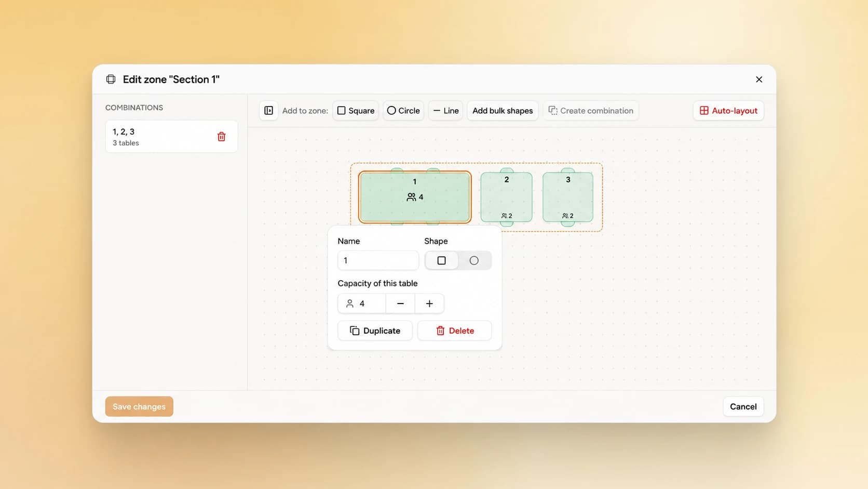Open Add bulk shapes

click(x=503, y=111)
